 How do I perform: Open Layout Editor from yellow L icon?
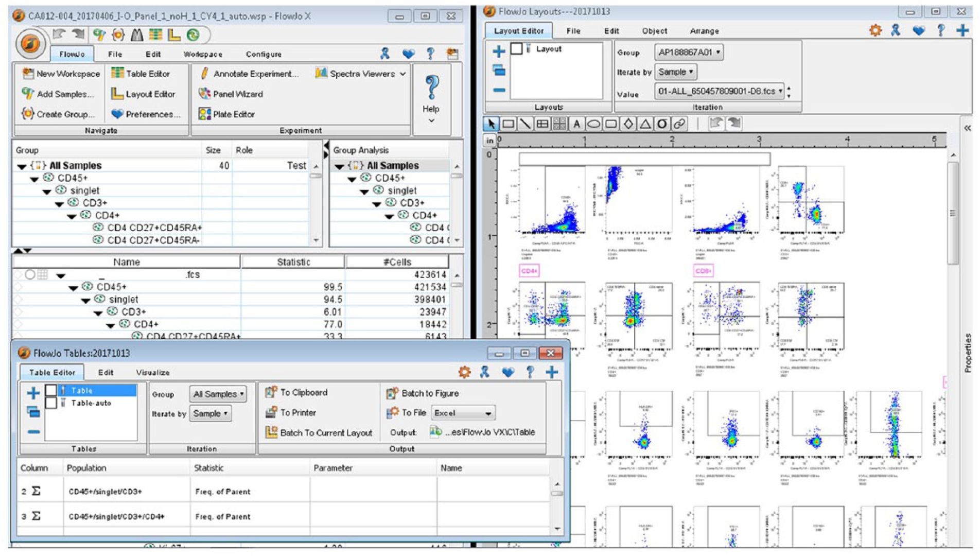click(x=174, y=35)
